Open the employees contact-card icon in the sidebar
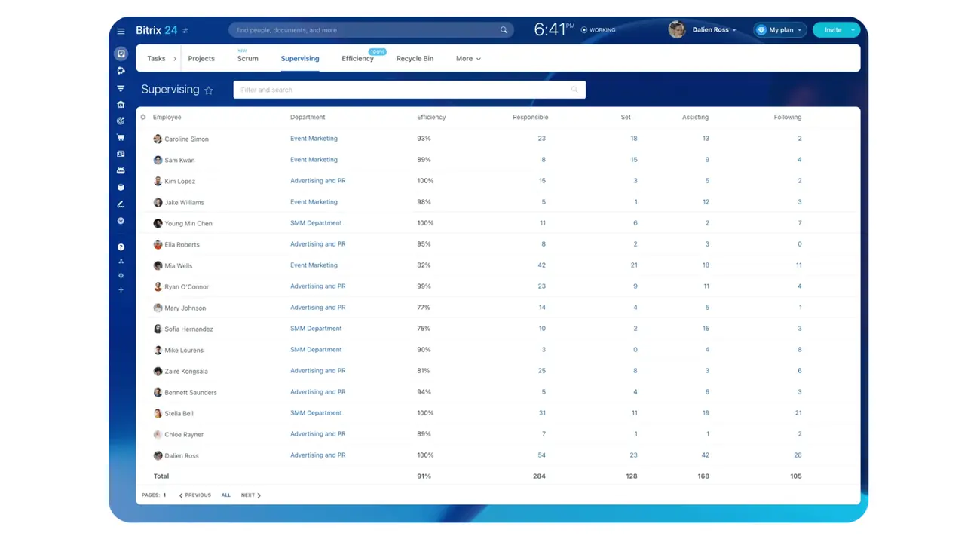980x536 pixels. pyautogui.click(x=121, y=154)
